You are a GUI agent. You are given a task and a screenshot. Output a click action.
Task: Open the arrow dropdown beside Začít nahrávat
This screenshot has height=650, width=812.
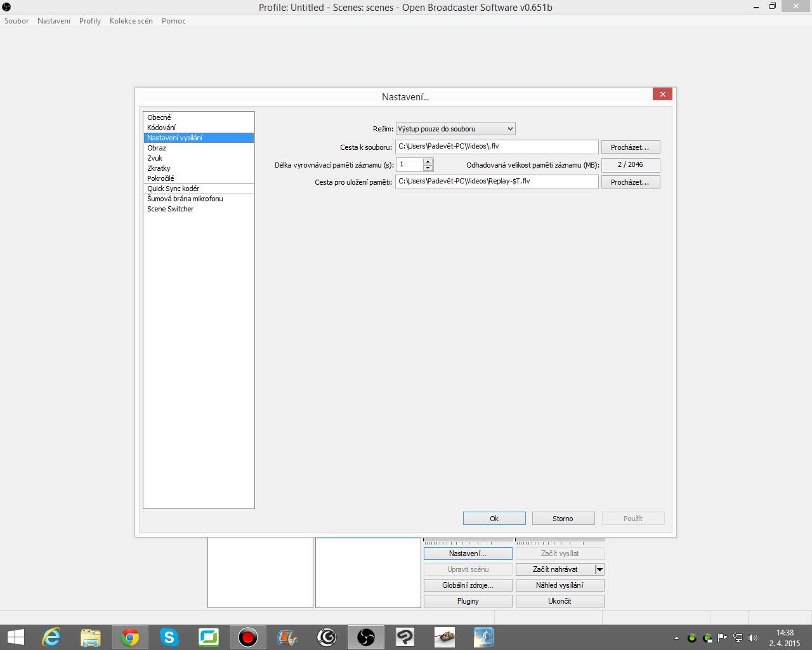(599, 569)
